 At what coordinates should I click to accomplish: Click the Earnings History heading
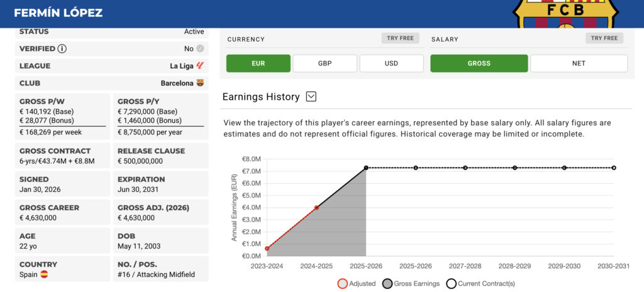[x=261, y=97]
